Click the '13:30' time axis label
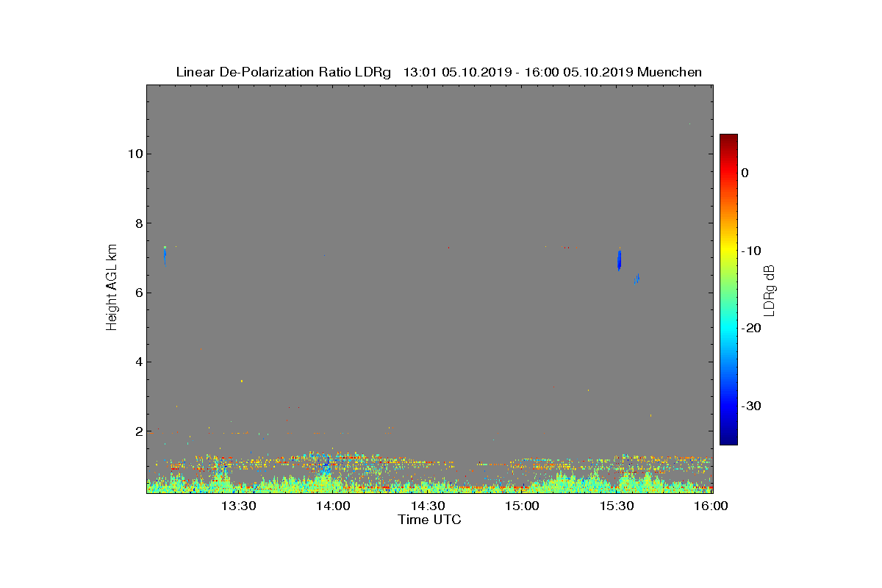This screenshot has height=588, width=882. click(238, 506)
